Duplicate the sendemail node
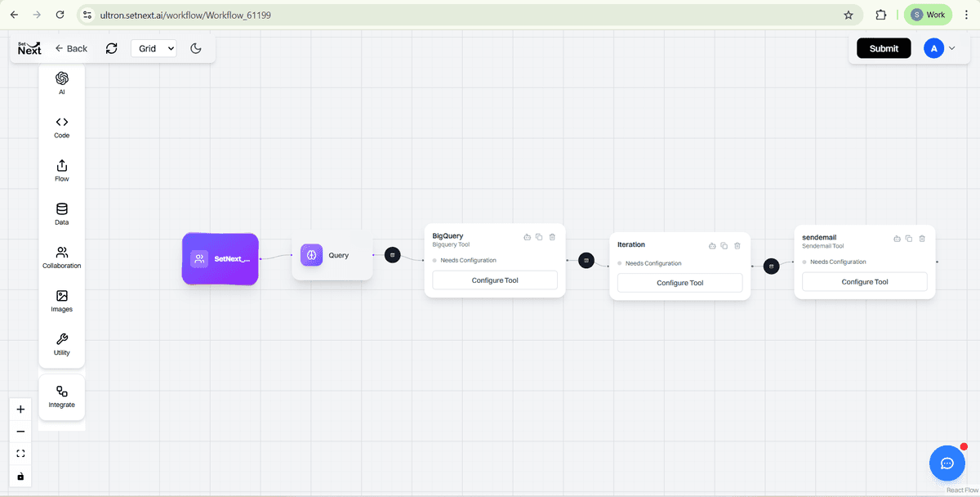The width and height of the screenshot is (980, 497). point(909,239)
